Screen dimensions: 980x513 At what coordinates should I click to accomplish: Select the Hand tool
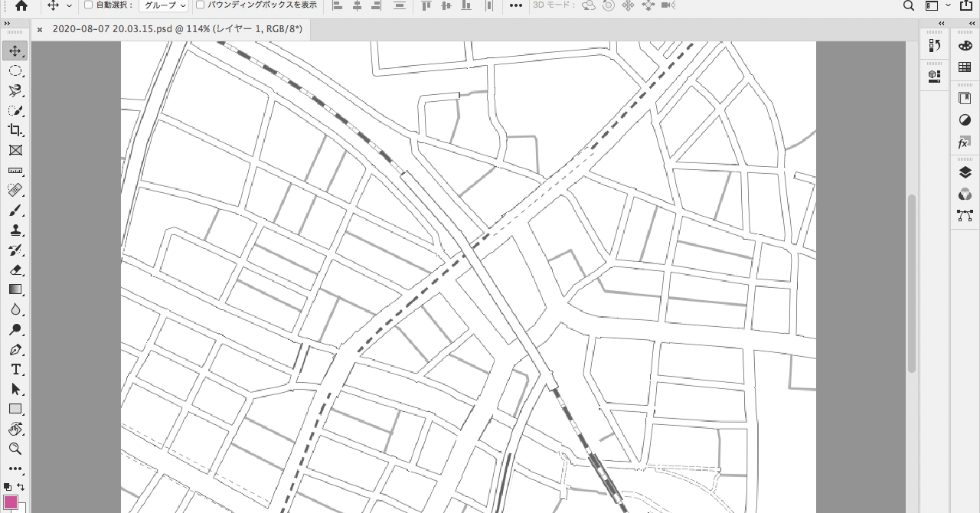pyautogui.click(x=15, y=429)
